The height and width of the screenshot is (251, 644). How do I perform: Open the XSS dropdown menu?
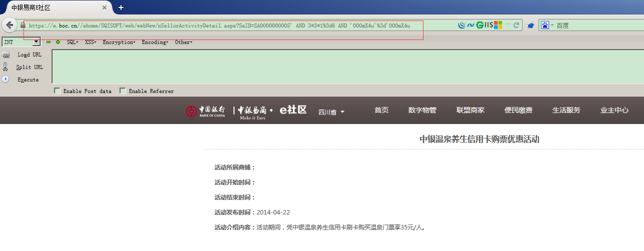(x=90, y=42)
